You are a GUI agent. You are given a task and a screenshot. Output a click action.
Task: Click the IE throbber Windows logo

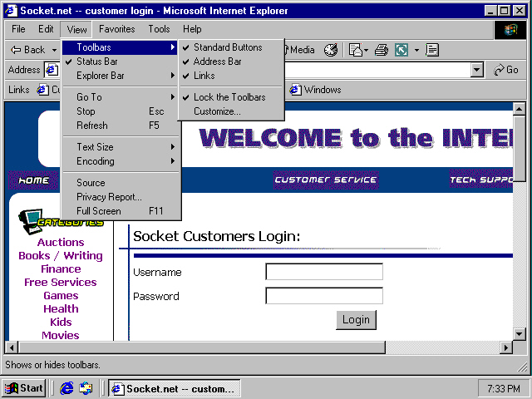tap(510, 30)
